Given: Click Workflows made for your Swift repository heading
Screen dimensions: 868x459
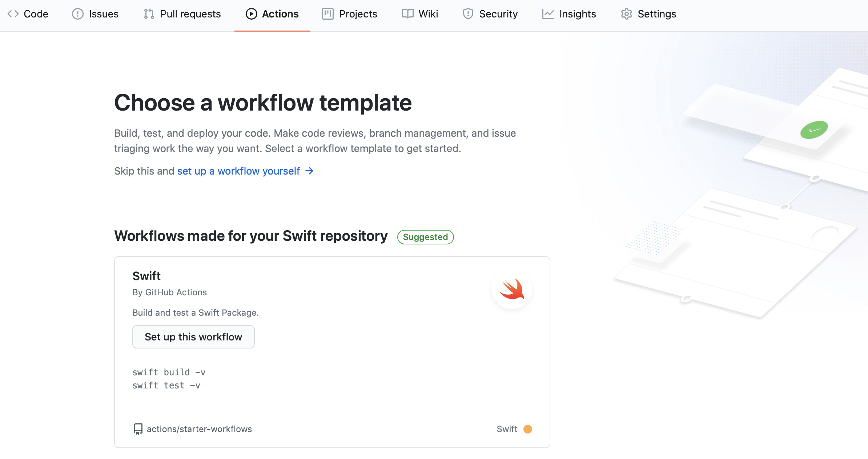Looking at the screenshot, I should 251,236.
